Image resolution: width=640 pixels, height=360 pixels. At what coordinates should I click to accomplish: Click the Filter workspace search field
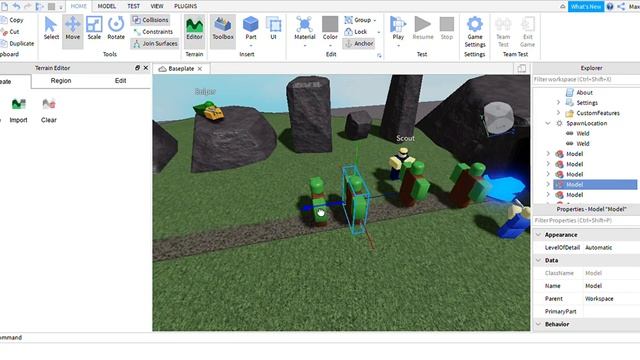click(586, 79)
